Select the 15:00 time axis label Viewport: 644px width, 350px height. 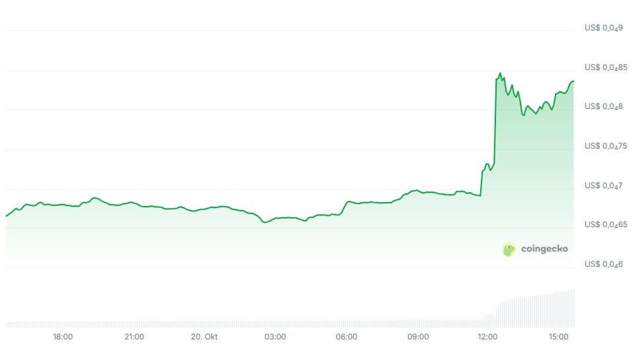(x=559, y=336)
